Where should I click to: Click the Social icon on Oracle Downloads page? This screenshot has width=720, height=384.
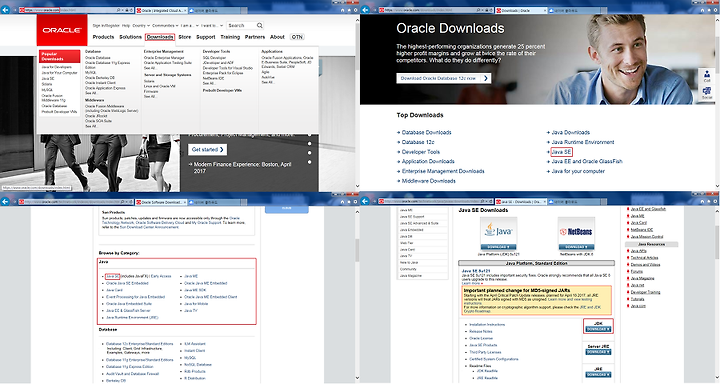707,93
